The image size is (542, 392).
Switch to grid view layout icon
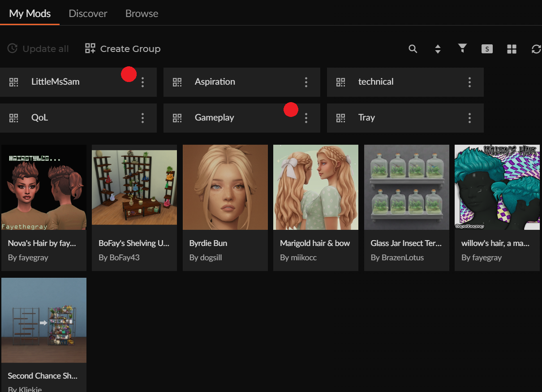pyautogui.click(x=512, y=49)
